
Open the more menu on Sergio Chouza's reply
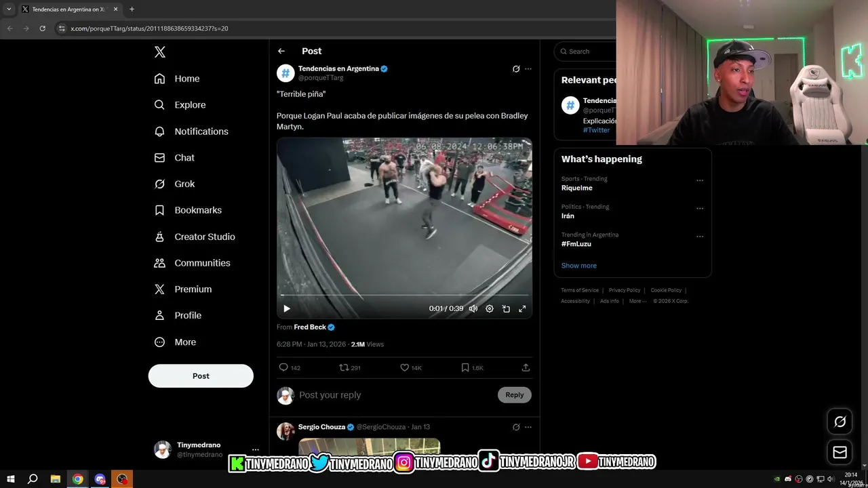tap(528, 427)
